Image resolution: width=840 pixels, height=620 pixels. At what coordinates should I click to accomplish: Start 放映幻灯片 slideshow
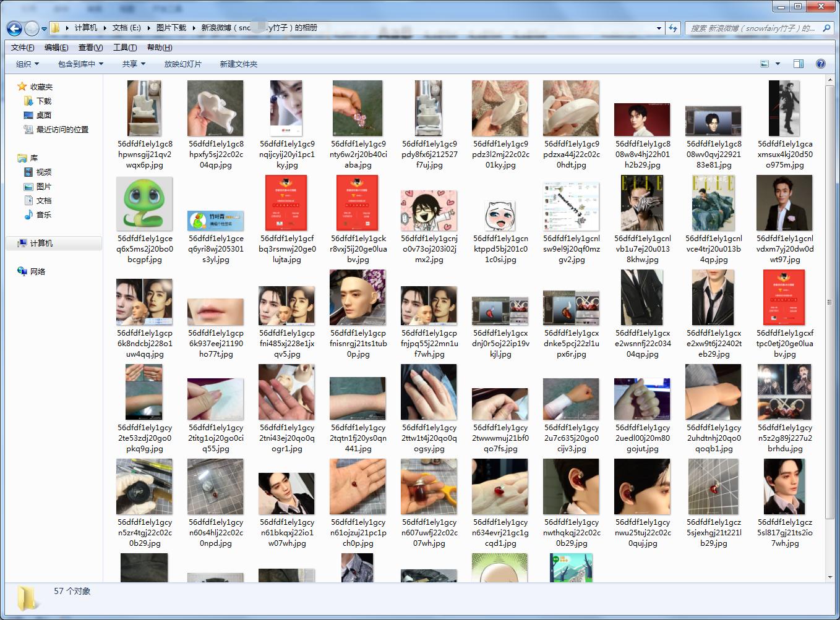coord(182,64)
